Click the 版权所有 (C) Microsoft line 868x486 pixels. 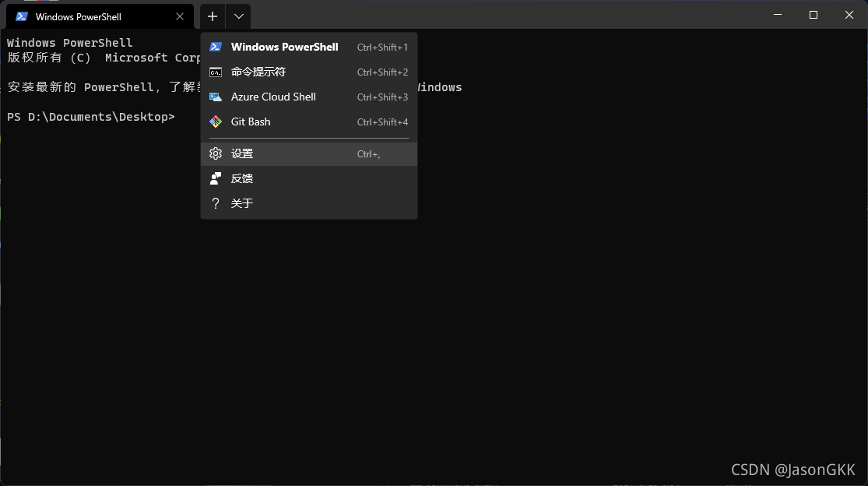(104, 58)
